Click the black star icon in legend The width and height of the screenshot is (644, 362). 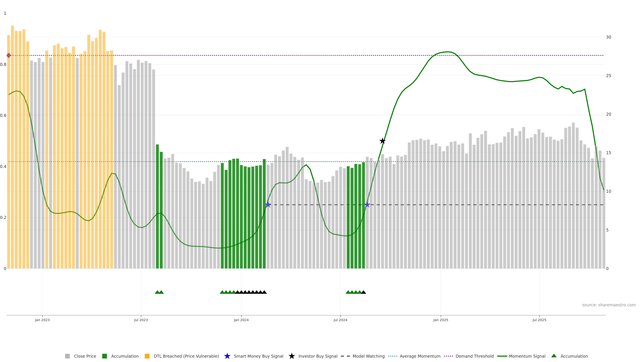pyautogui.click(x=291, y=356)
